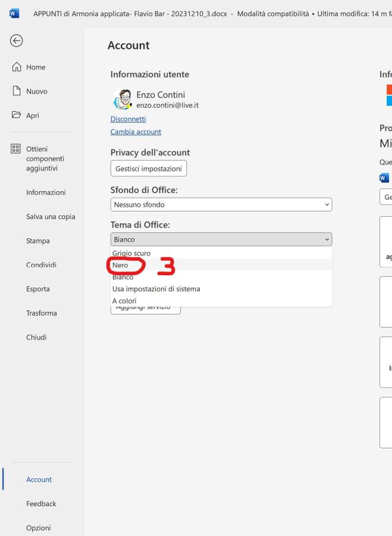Click the Word logo in title bar

[14, 13]
